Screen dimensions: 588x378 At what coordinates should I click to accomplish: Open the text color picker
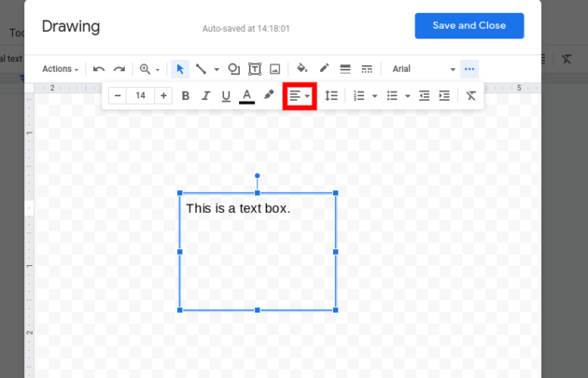coord(246,96)
